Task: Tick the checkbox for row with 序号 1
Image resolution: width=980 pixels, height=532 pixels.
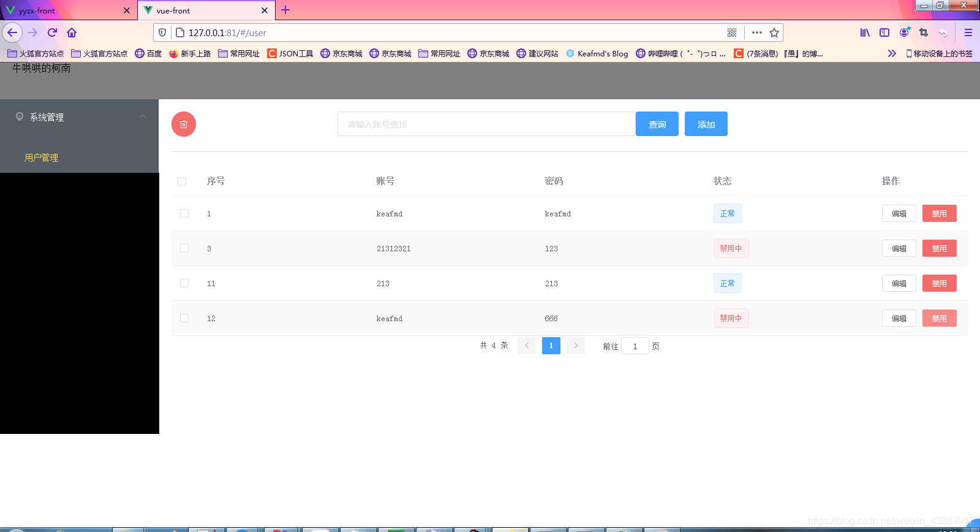Action: point(184,213)
